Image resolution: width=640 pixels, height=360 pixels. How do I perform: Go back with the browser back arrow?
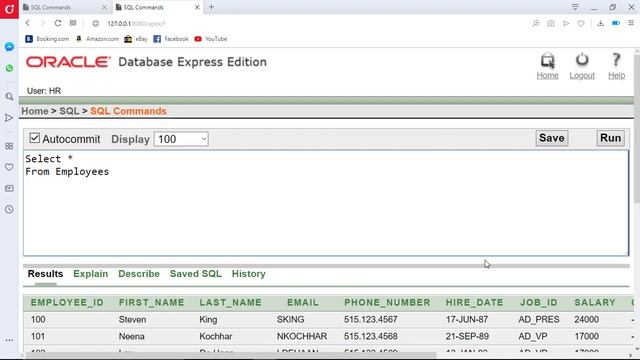tap(28, 23)
